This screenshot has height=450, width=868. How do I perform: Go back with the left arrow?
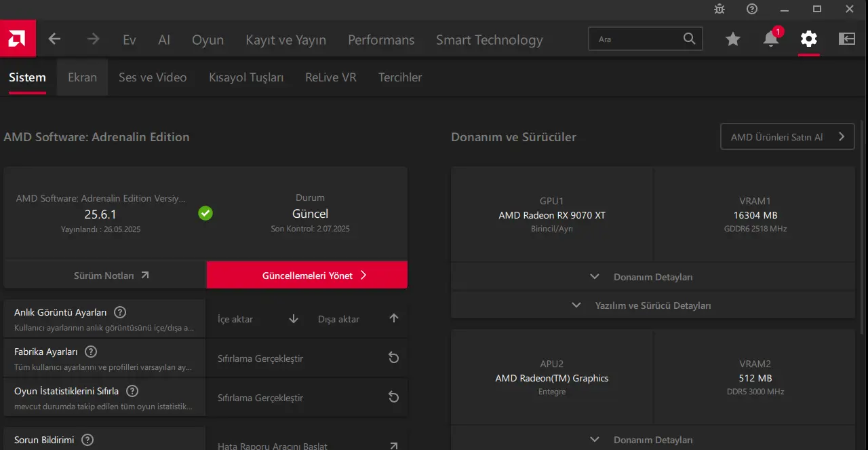click(55, 39)
